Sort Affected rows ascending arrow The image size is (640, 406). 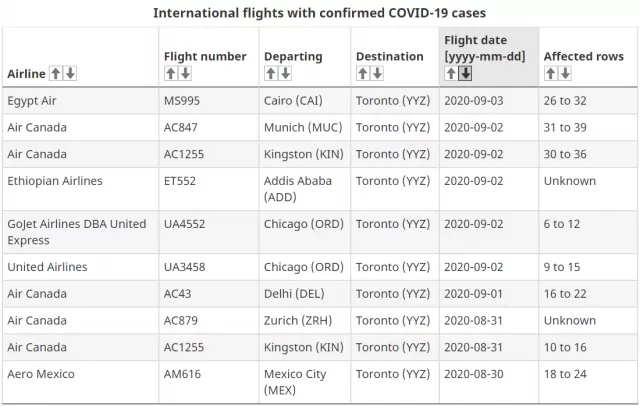[x=550, y=73]
